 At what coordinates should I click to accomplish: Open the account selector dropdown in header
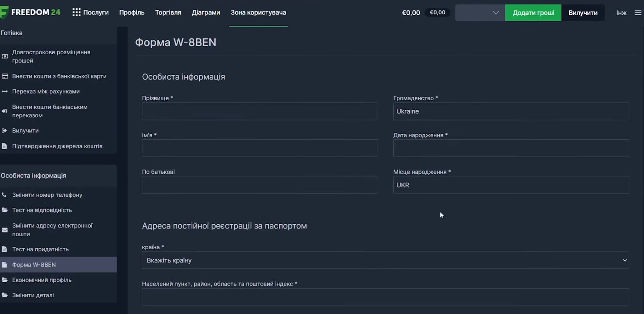[x=480, y=13]
